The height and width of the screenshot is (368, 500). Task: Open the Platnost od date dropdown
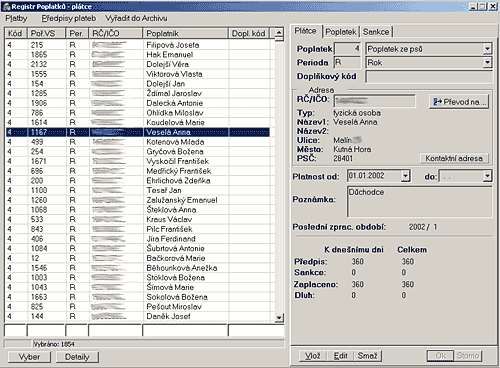405,176
